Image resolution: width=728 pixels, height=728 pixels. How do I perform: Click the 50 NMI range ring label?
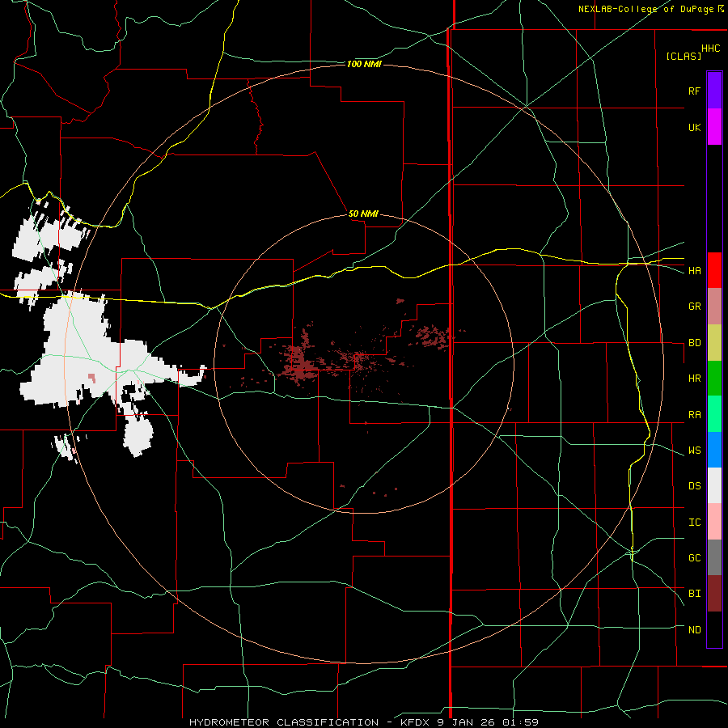click(x=363, y=214)
